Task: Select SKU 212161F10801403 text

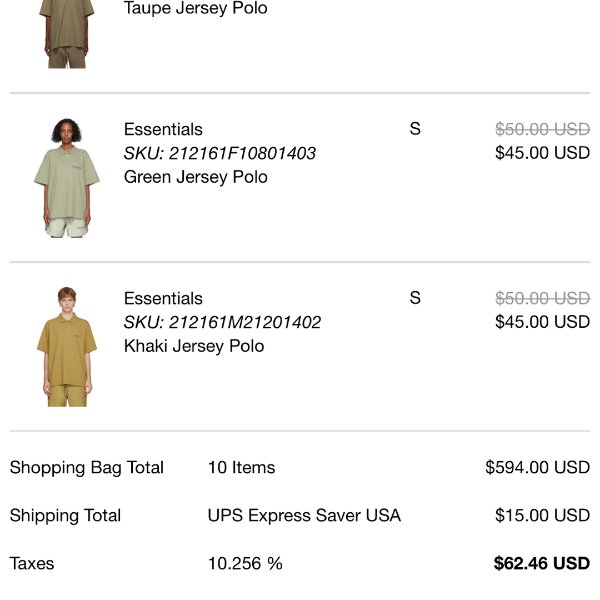Action: 220,153
